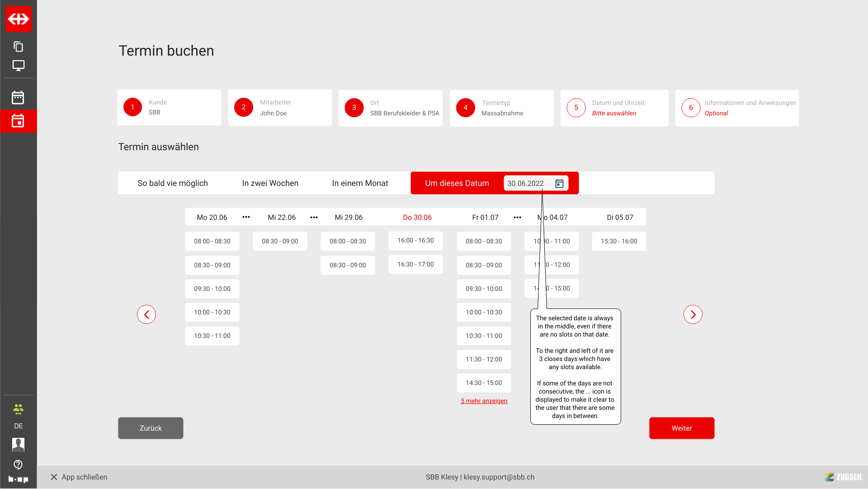Go to previous dates arrow

pos(146,314)
